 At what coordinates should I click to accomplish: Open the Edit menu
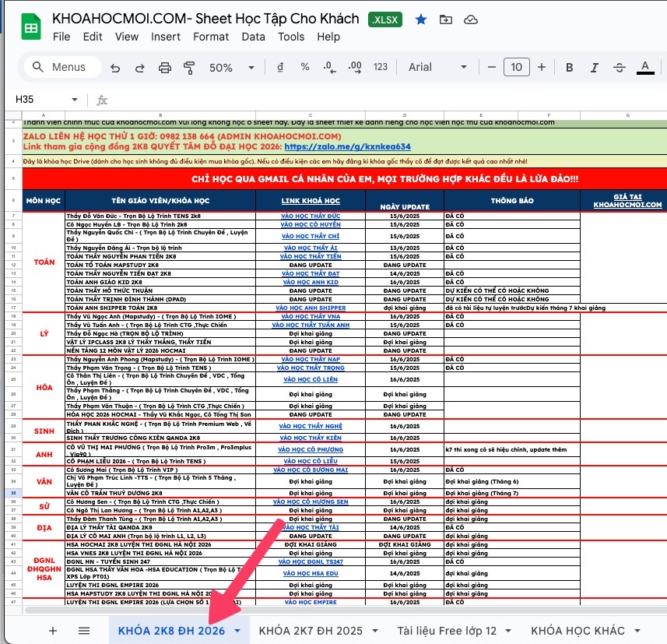(93, 37)
